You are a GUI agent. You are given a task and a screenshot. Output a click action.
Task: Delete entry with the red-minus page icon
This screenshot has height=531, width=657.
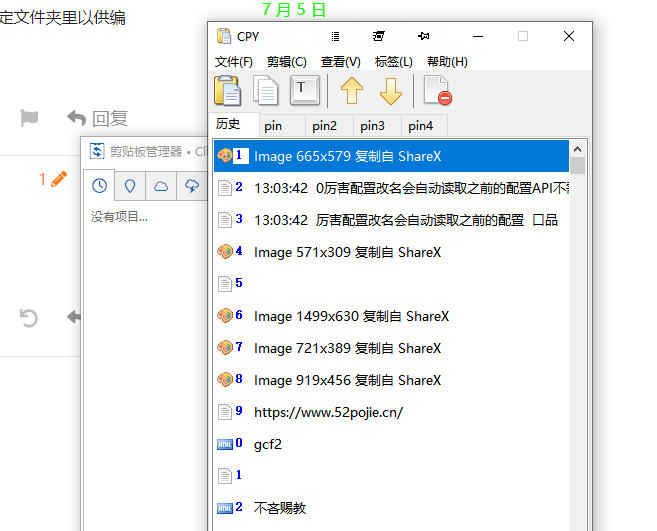(x=437, y=91)
